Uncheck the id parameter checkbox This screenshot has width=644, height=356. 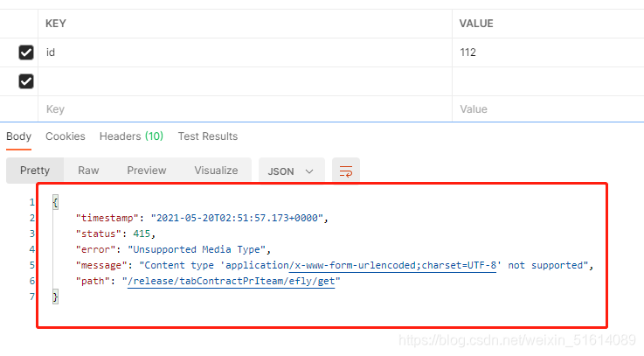(x=26, y=52)
